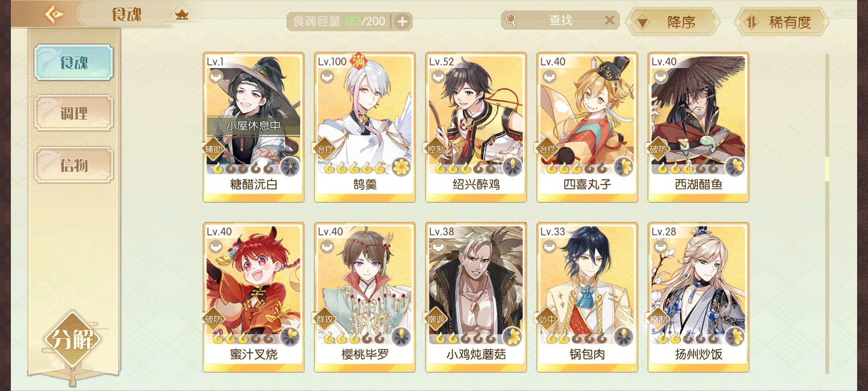Click the 分解 button
Screen dimensions: 868x391
73,339
